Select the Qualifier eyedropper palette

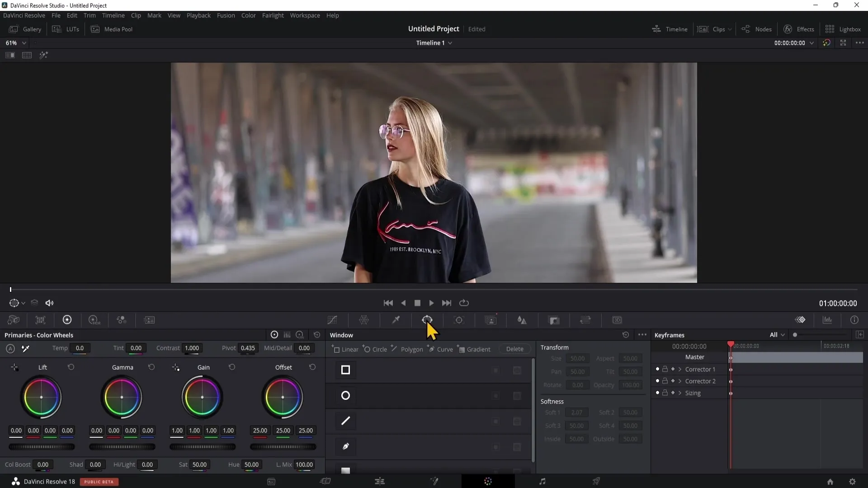(x=396, y=320)
